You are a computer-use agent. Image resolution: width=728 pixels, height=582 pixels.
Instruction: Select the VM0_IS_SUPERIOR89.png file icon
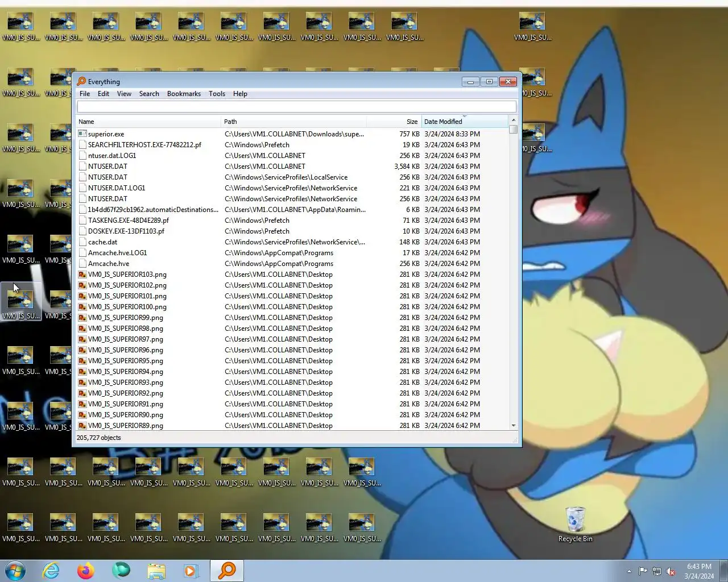coord(82,425)
